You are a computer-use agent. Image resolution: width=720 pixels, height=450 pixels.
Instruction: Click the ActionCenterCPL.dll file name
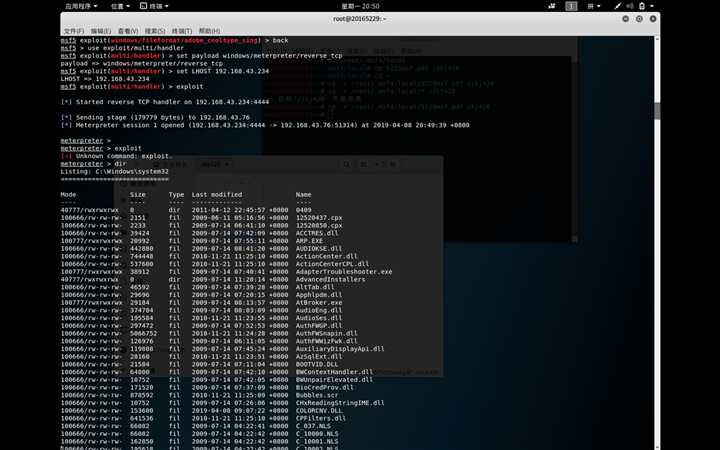332,264
